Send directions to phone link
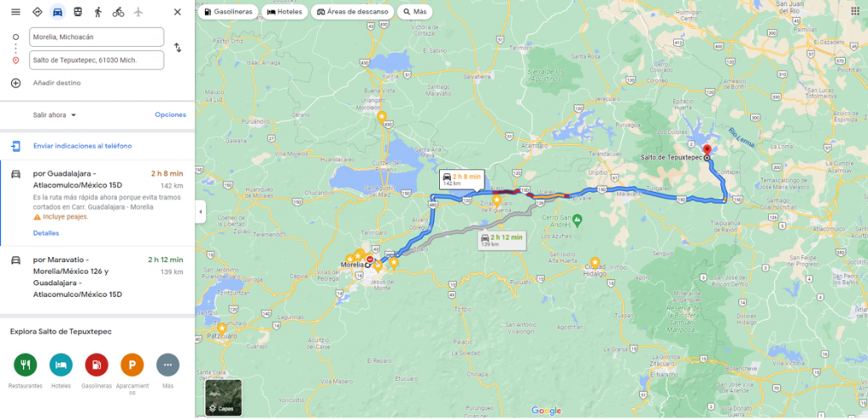 [x=82, y=146]
